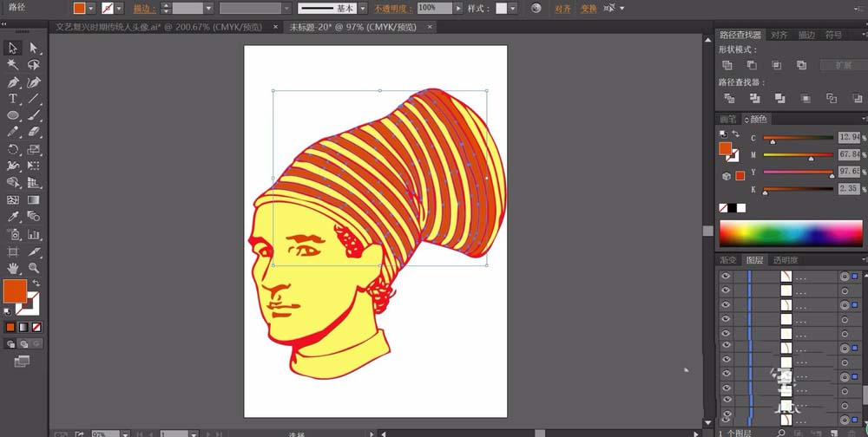This screenshot has height=437, width=868.
Task: Set Color fill mode below swatches
Action: [10, 328]
